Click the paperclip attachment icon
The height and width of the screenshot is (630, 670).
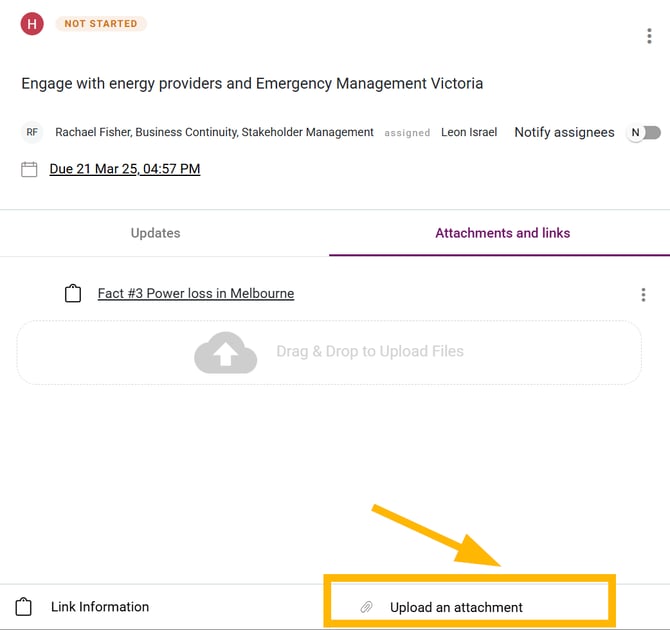[x=367, y=607]
